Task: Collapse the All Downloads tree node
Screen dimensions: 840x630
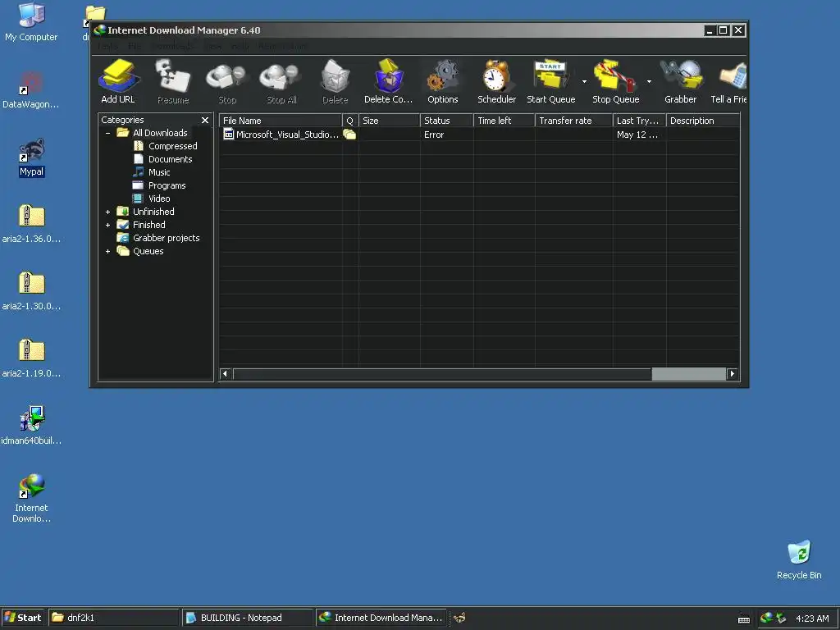Action: pos(107,133)
